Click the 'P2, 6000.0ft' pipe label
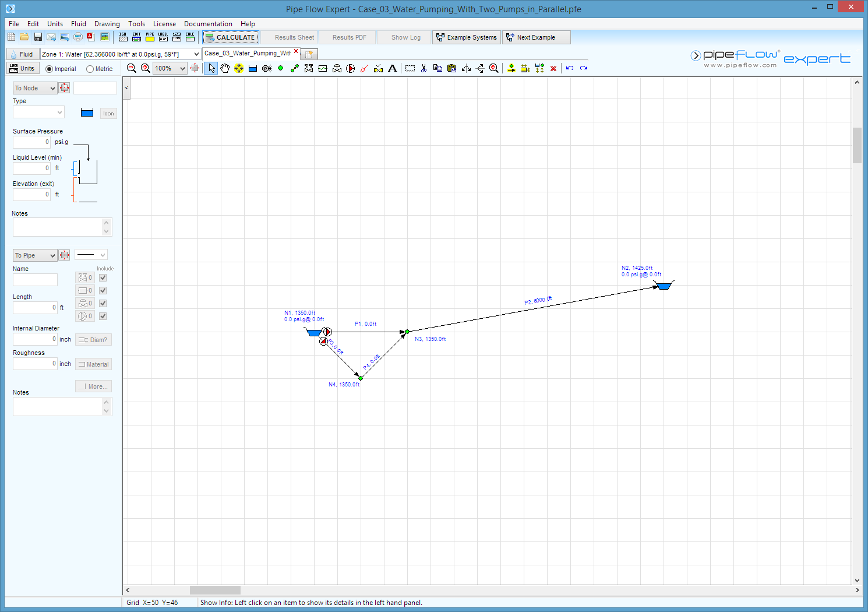This screenshot has height=612, width=868. (538, 300)
